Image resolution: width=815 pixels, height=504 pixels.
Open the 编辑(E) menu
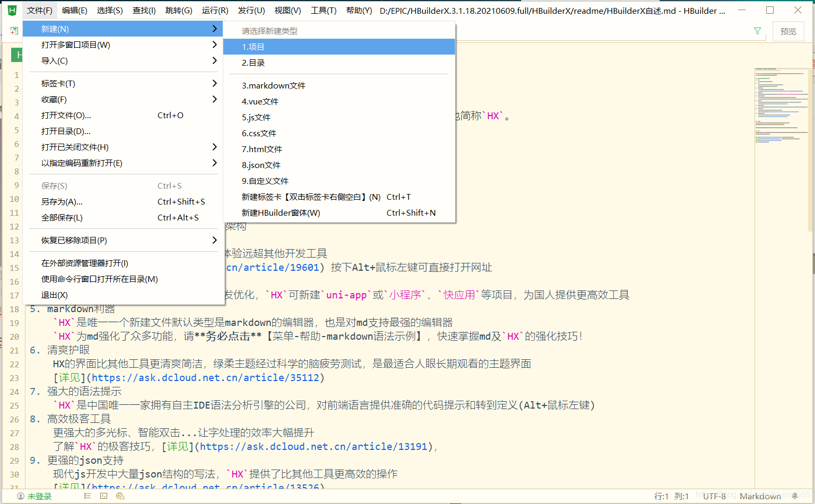pos(75,10)
